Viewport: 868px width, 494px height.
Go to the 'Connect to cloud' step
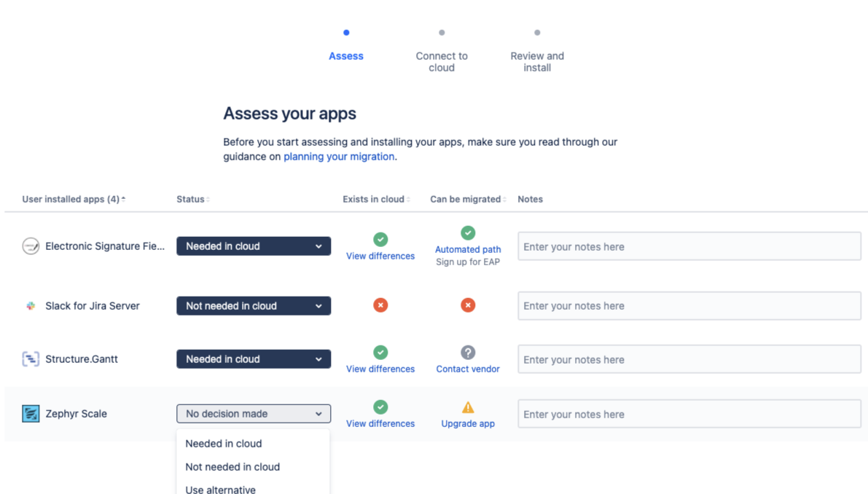[442, 61]
